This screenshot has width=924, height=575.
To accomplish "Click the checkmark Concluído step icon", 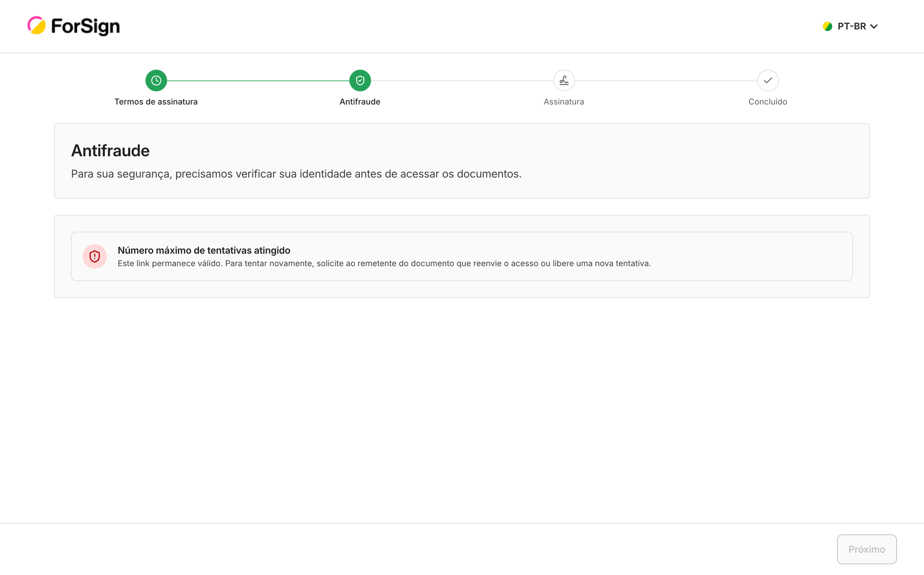I will point(768,80).
